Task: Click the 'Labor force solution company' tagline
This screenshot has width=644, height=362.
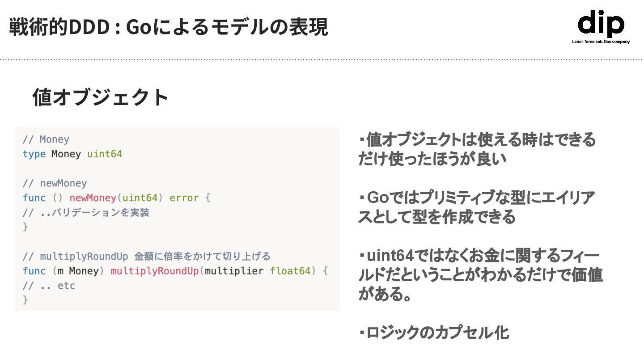Action: pos(601,42)
